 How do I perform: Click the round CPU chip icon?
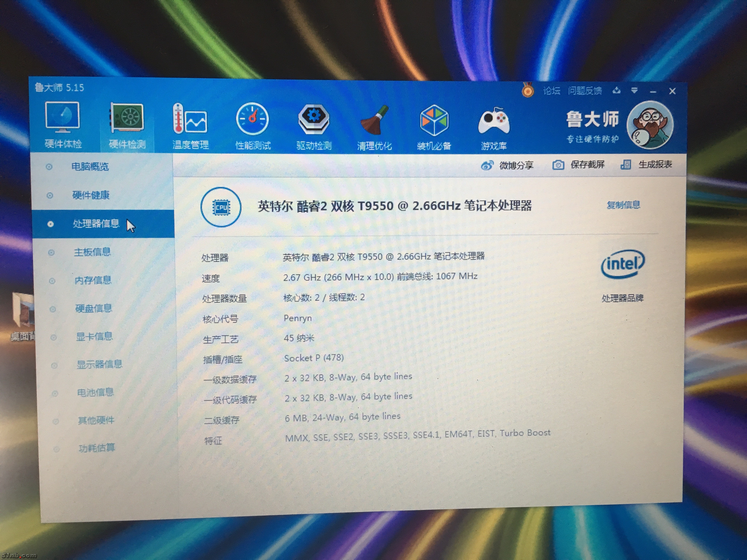point(221,207)
